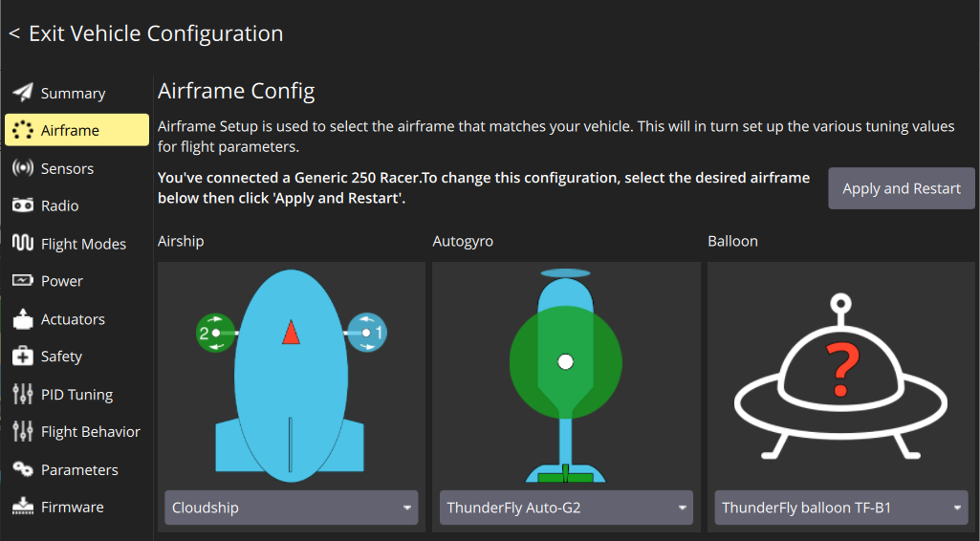
Task: Click the PID Tuning sliders icon
Action: tap(23, 394)
